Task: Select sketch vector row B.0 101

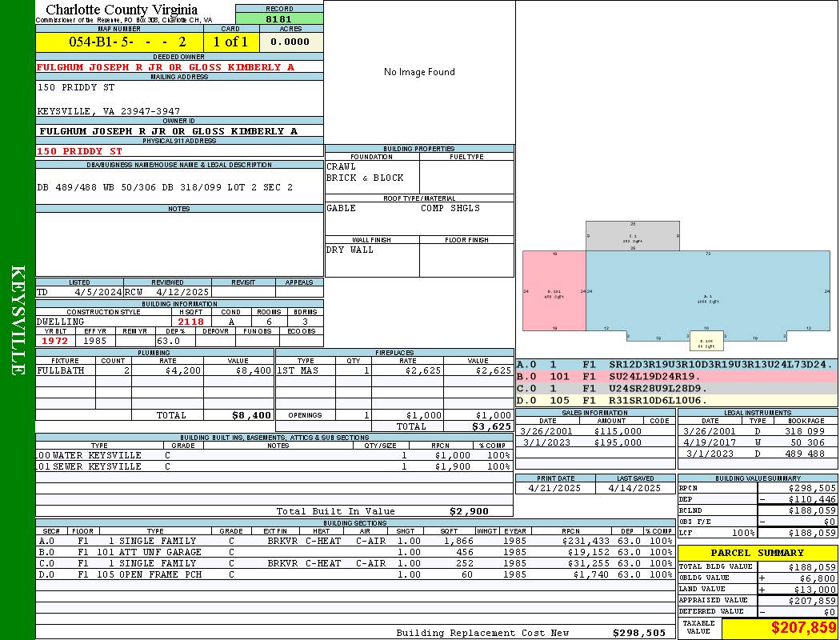Action: pyautogui.click(x=677, y=377)
